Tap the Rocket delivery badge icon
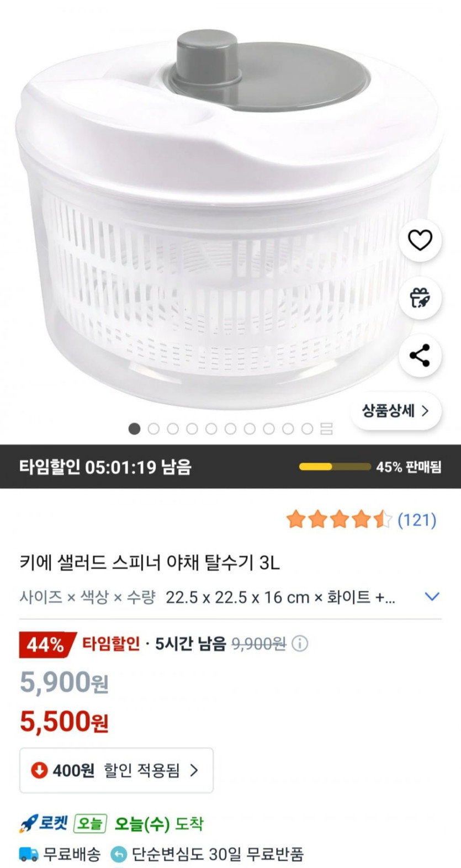 (x=29, y=824)
